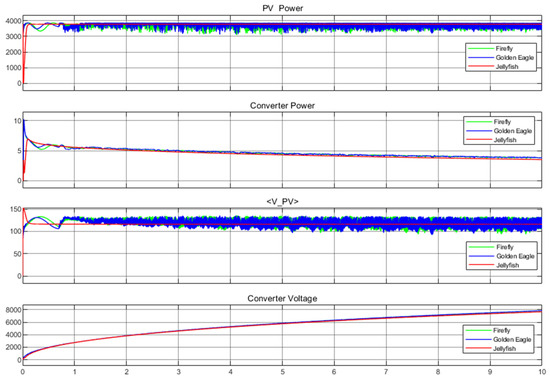Select Jellyfish legend entry in Converter Power plot
Image resolution: width=550 pixels, height=380 pixels.
(x=505, y=140)
